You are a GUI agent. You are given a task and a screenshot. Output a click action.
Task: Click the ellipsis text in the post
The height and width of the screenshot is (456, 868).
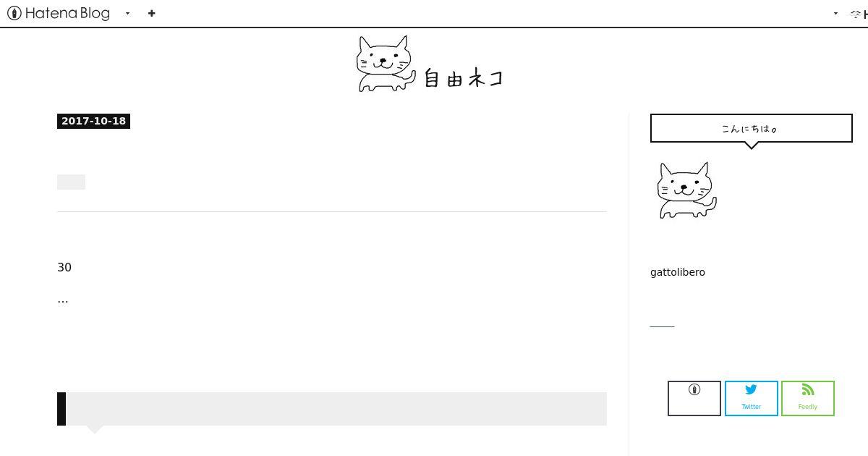pyautogui.click(x=63, y=300)
